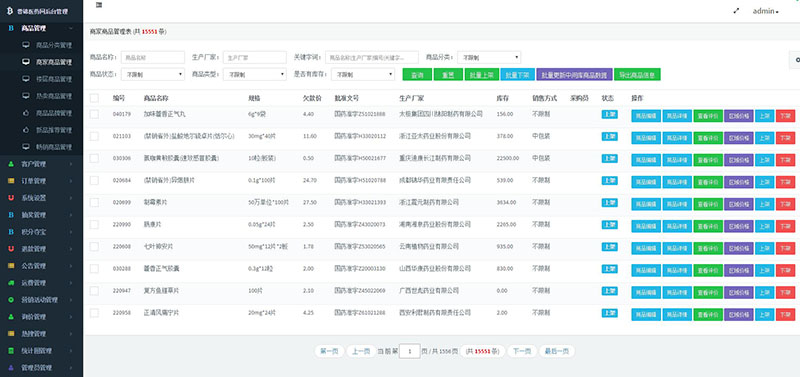Expand 热搜管理 with its chevron

point(71,334)
